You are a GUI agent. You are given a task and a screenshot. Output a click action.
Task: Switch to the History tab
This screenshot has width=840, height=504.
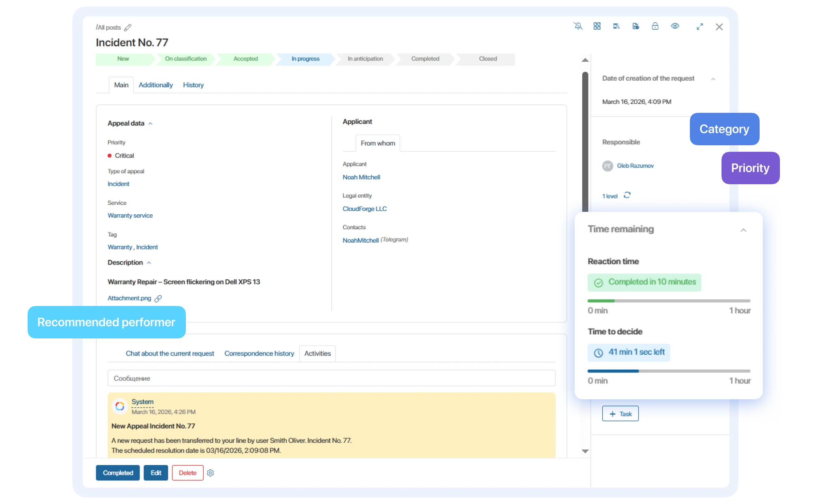(193, 85)
